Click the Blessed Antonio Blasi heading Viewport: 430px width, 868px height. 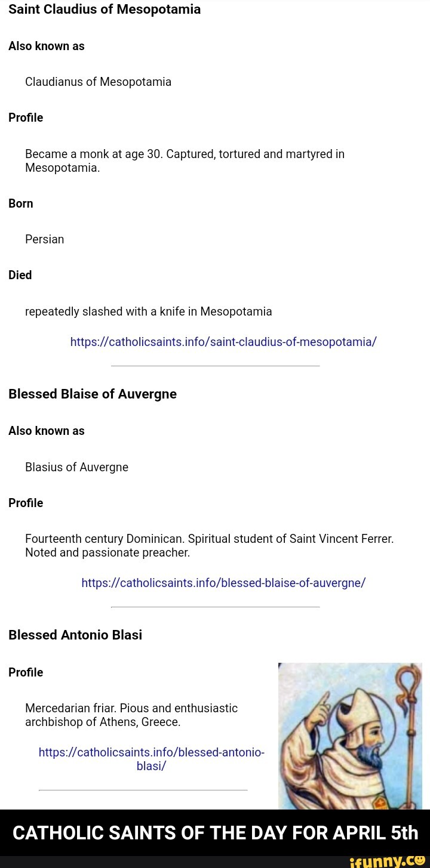click(x=75, y=635)
